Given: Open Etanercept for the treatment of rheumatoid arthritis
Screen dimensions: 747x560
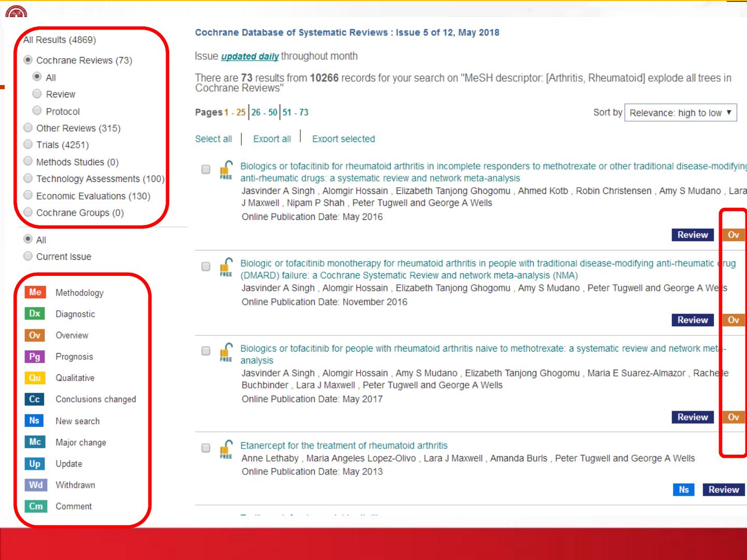Looking at the screenshot, I should (343, 445).
